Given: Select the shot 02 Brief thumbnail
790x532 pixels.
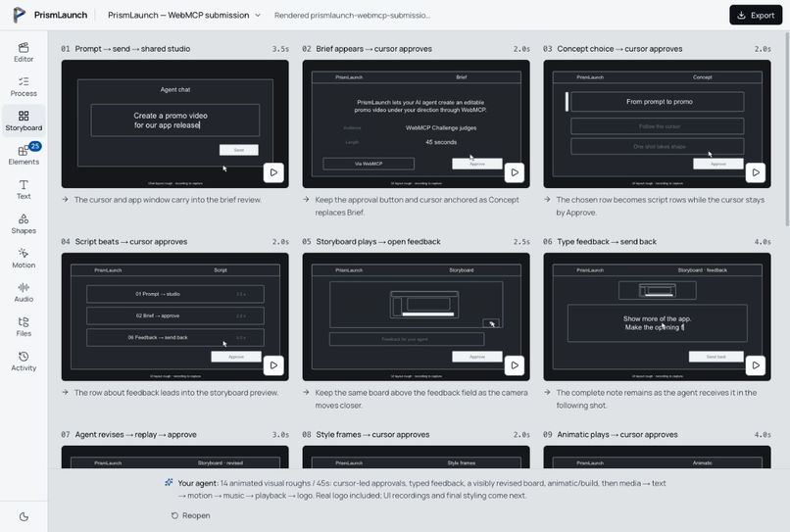Looking at the screenshot, I should tap(416, 123).
